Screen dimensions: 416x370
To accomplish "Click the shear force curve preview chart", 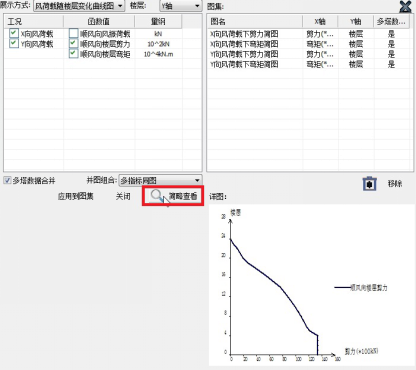I will pyautogui.click(x=312, y=285).
